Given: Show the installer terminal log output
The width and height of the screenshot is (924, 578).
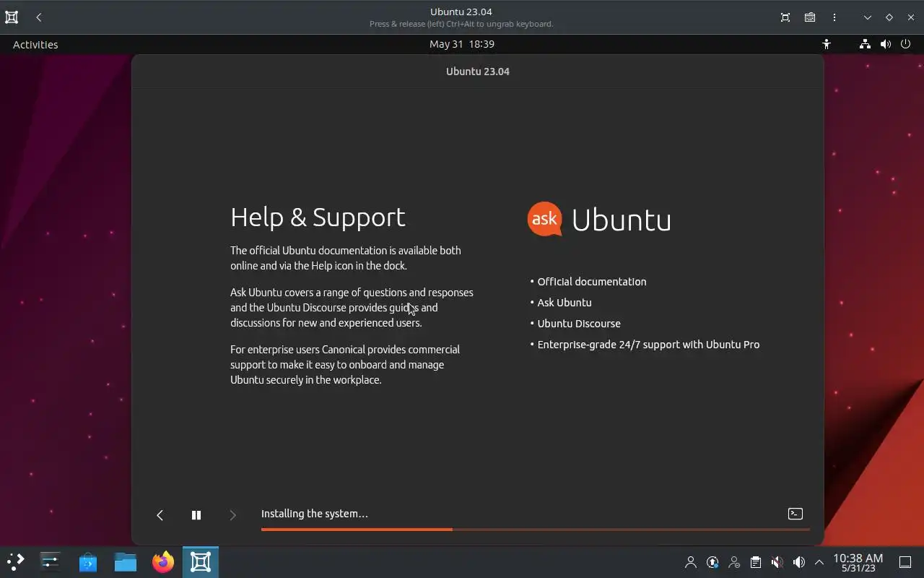Looking at the screenshot, I should pos(795,514).
